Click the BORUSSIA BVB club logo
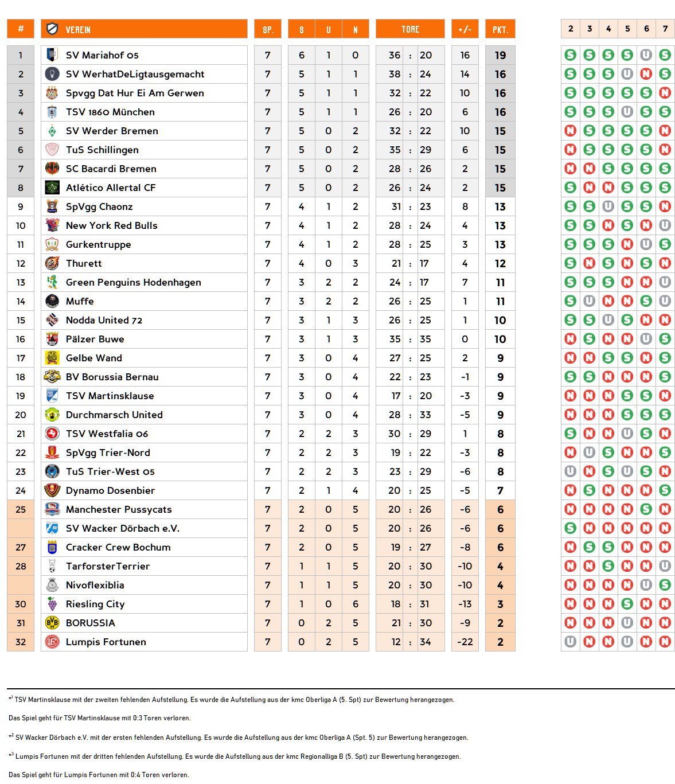This screenshot has height=784, width=675. (52, 623)
